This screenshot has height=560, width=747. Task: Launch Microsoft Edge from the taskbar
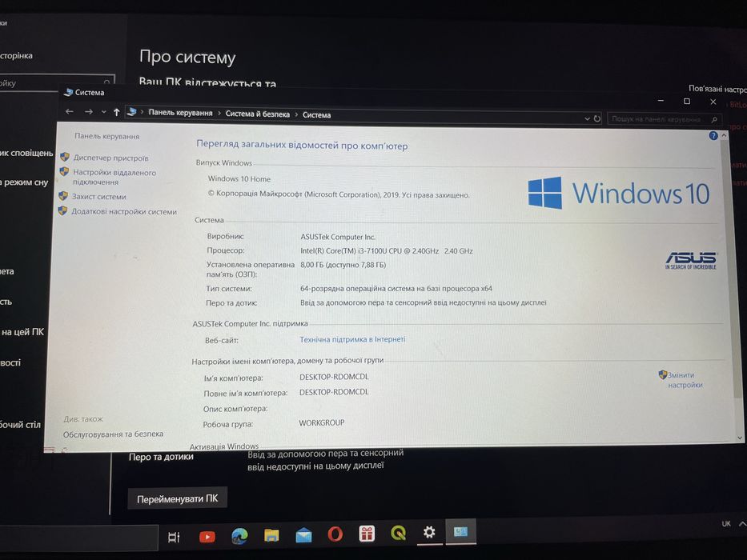click(x=239, y=536)
